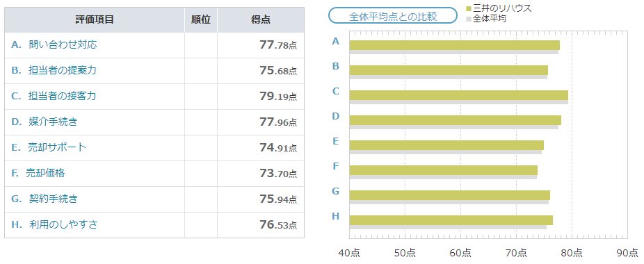The height and width of the screenshot is (264, 644).
Task: Click chart row label H
Action: click(335, 216)
